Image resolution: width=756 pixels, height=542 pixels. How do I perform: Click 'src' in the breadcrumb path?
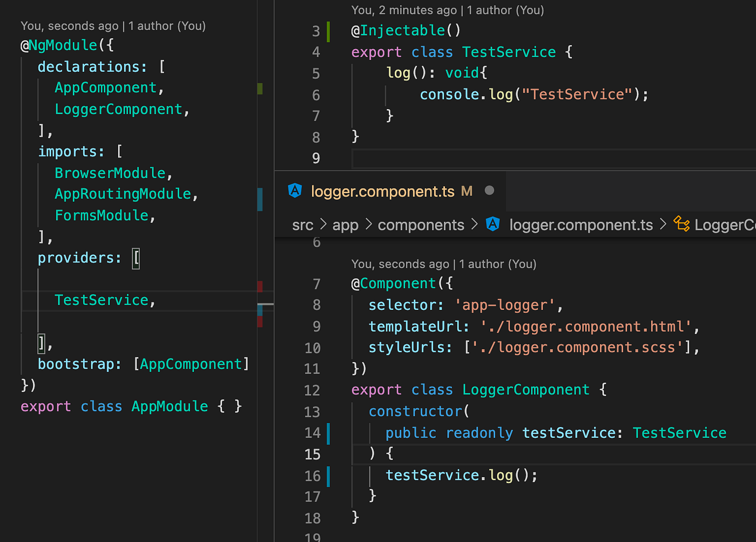302,225
